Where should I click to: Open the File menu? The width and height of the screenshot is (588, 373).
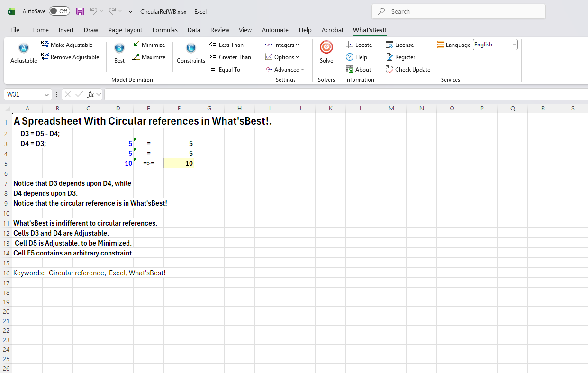coord(15,30)
